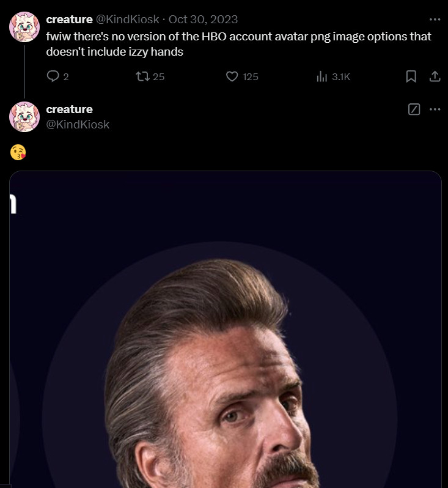The image size is (448, 488).
Task: Bookmark the first tweet
Action: [x=411, y=76]
